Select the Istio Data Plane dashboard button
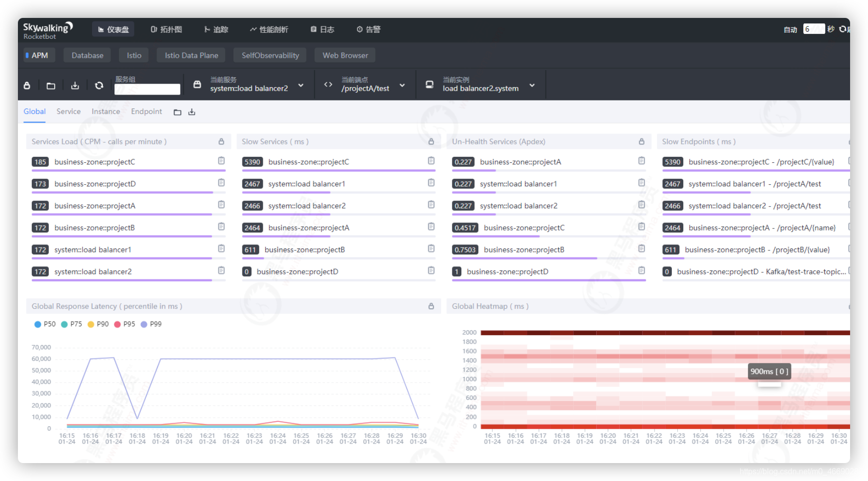868x481 pixels. coord(191,55)
